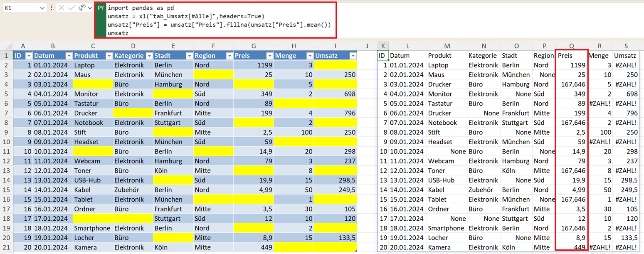Click the select-all corner triangle of the sheet
The image size is (644, 254).
pos(7,46)
